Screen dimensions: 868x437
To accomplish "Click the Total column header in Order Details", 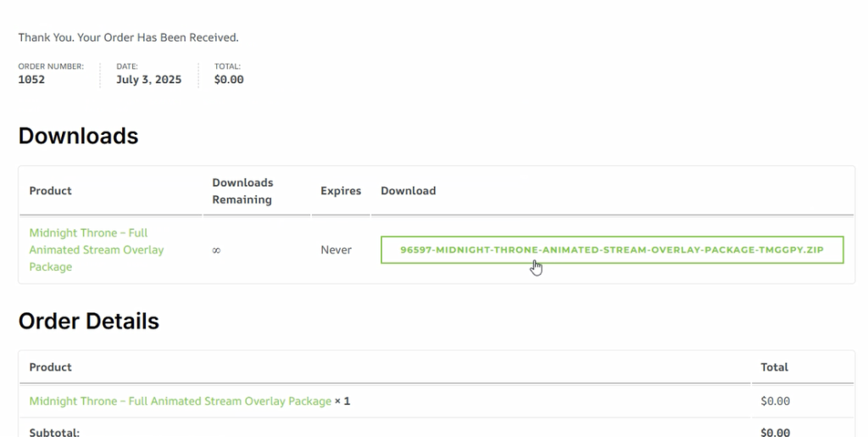I will coord(774,367).
